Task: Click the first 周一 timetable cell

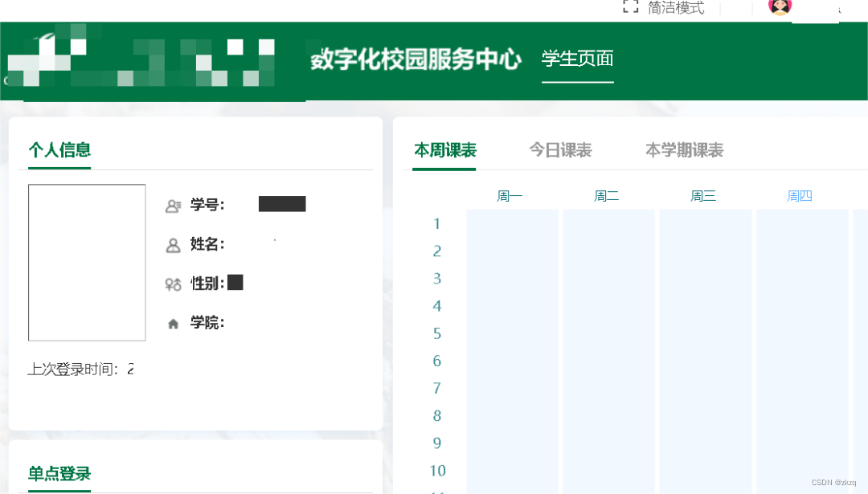Action: coord(512,225)
